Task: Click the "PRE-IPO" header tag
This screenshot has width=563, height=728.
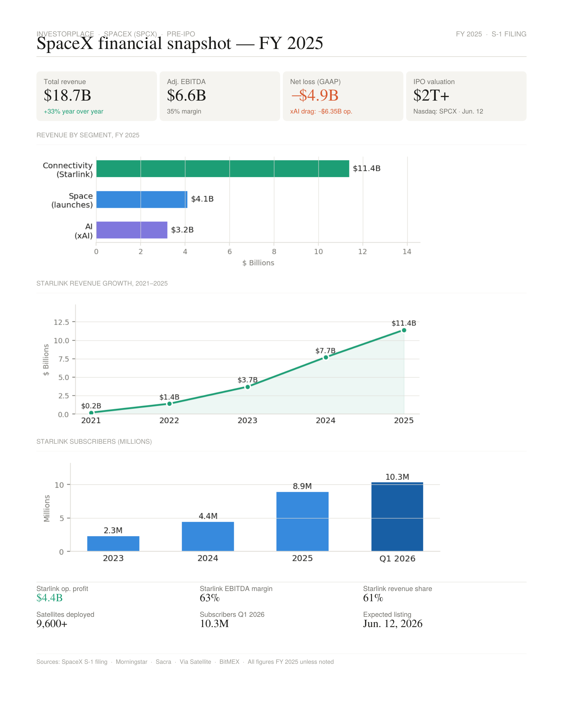Action: tap(181, 34)
